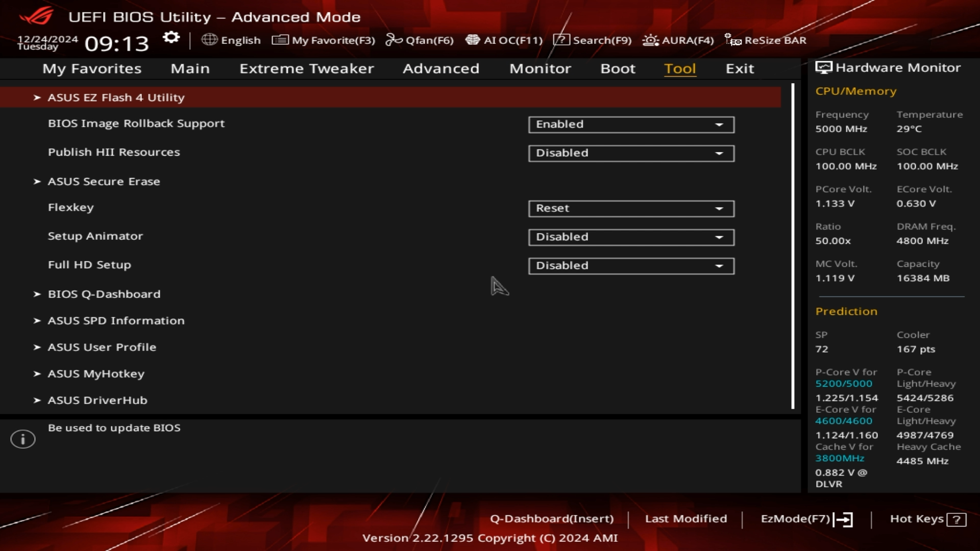980x551 pixels.
Task: Open the Monitor menu
Action: [540, 68]
